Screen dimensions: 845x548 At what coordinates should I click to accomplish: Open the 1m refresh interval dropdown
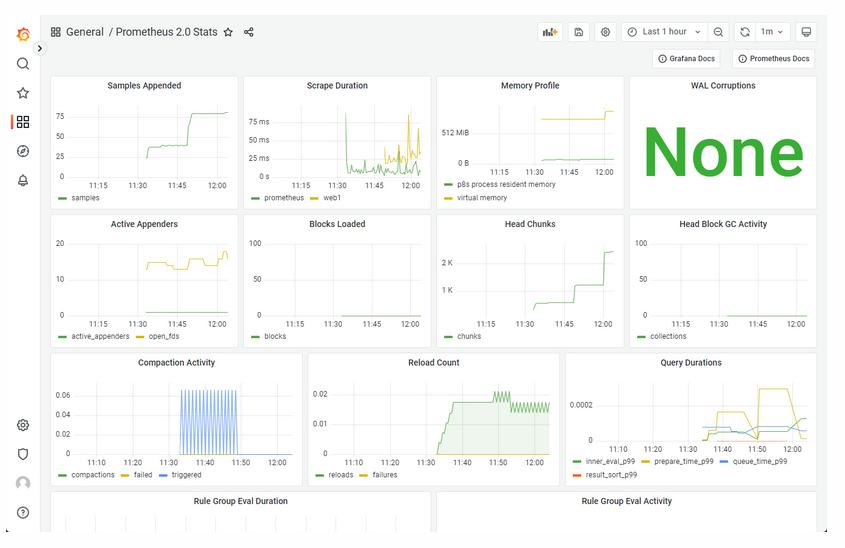(772, 32)
